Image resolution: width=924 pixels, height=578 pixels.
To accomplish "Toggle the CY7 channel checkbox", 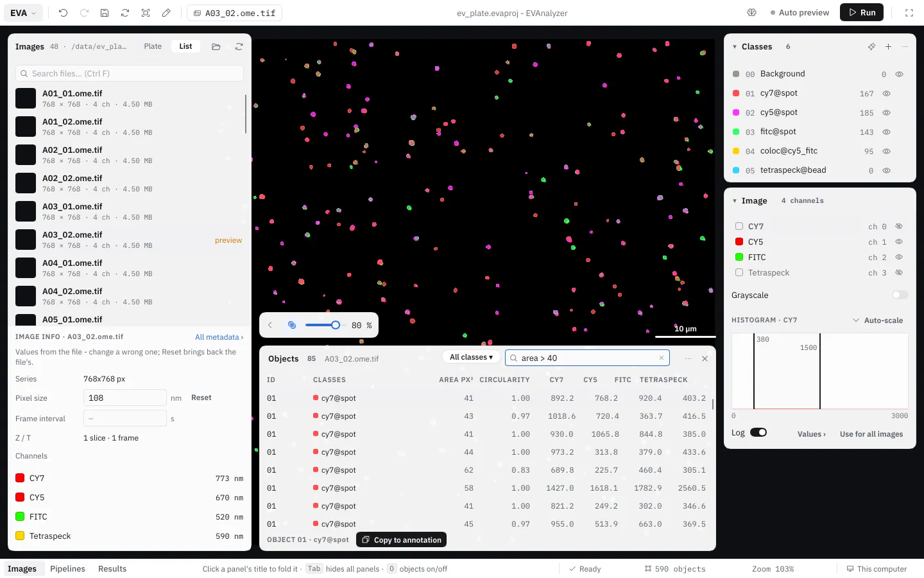I will click(x=739, y=226).
